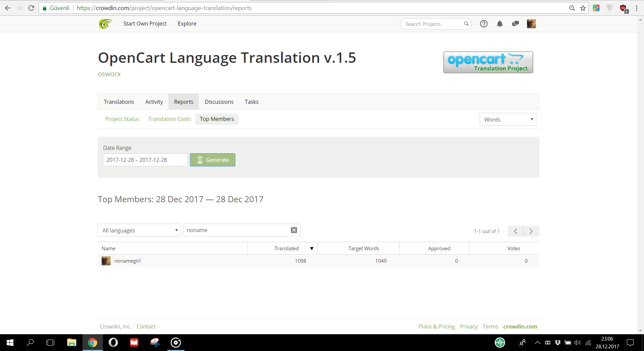
Task: Go to previous page of members
Action: click(516, 231)
